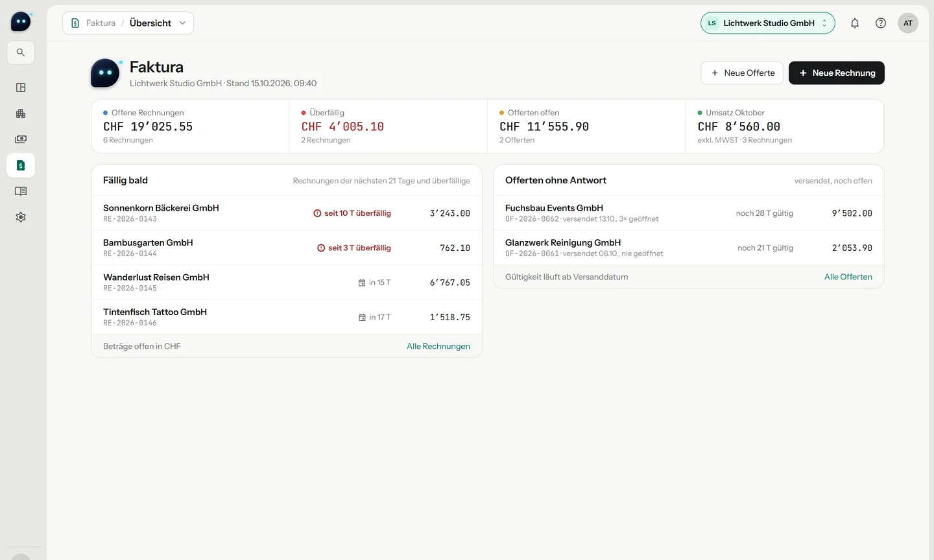Viewport: 934px width, 560px height.
Task: Create a new quote with Neue Offerte
Action: pos(742,73)
